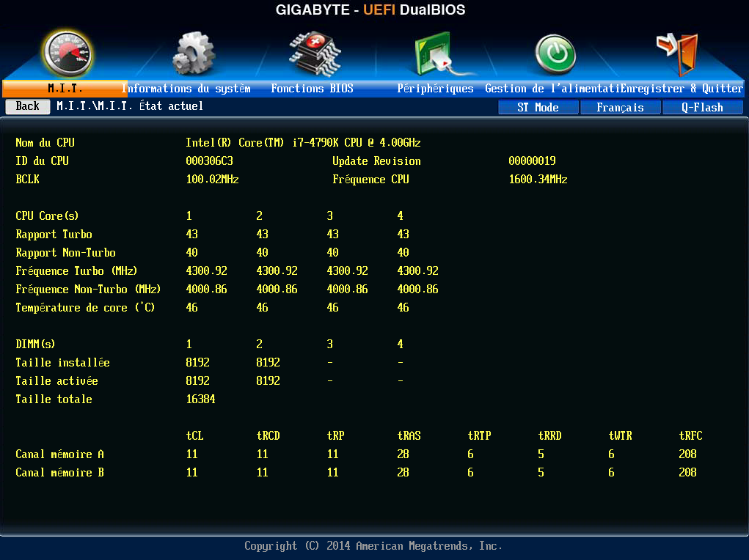Select the tRAS value 28 for Canal B
Screen dimensions: 749x560
[x=403, y=473]
